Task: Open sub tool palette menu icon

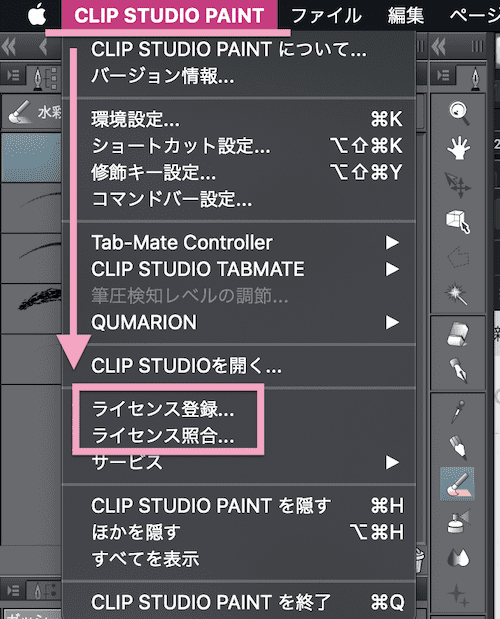Action: (13, 75)
